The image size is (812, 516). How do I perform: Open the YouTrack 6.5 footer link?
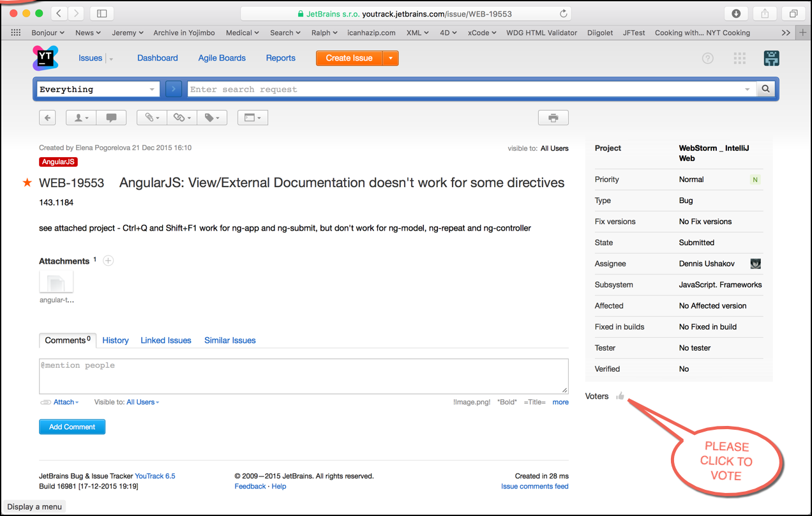pyautogui.click(x=155, y=476)
